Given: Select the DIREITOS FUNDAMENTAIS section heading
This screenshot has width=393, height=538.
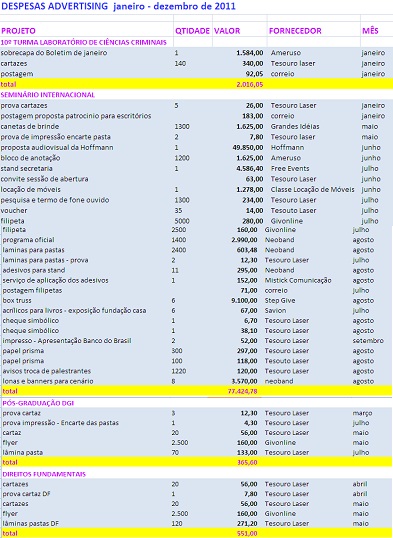Looking at the screenshot, I should click(x=44, y=474).
